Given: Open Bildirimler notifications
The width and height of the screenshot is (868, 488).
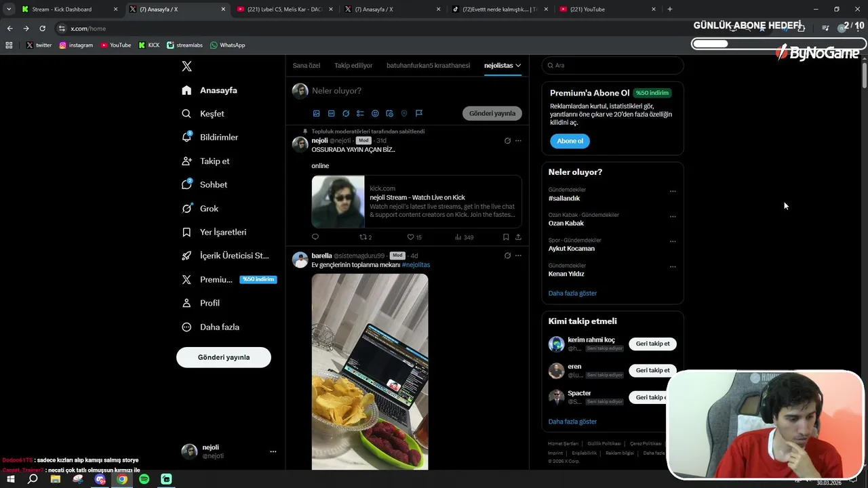Looking at the screenshot, I should click(x=210, y=137).
